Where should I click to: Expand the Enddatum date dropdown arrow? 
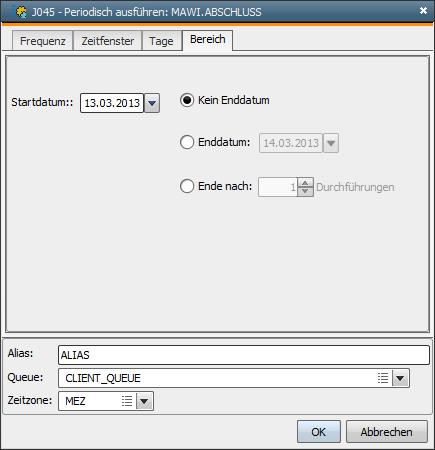[331, 143]
